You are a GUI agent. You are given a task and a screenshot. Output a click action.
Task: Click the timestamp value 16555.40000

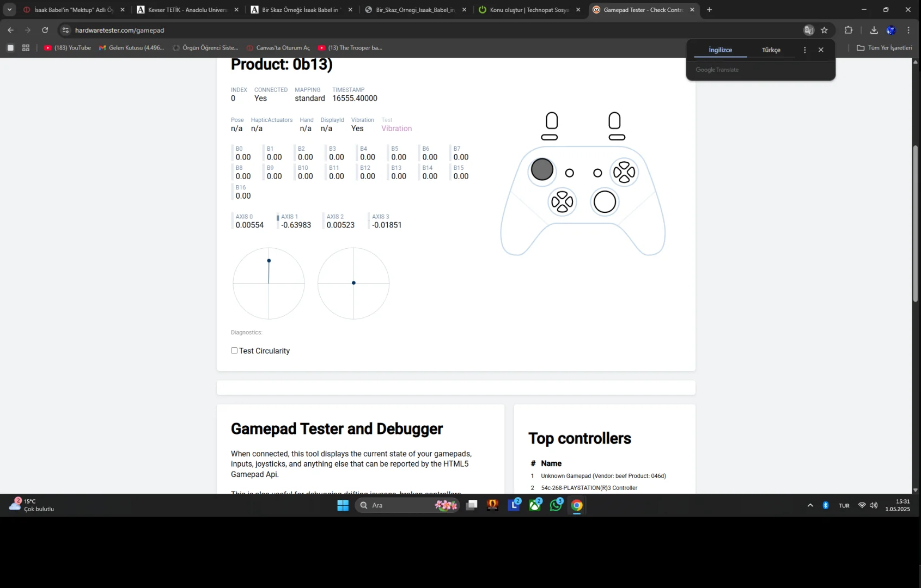click(355, 99)
